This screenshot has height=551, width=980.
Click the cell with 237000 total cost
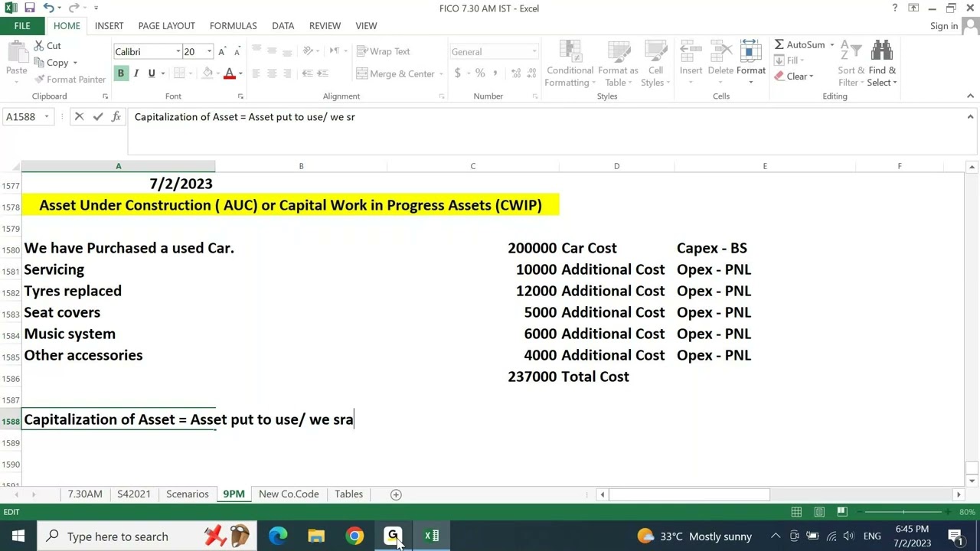(473, 377)
